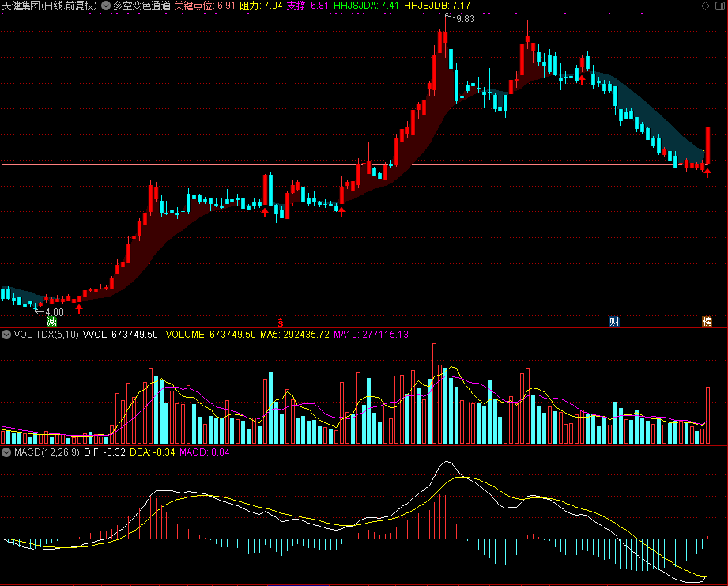Open the dropdown beside 天健集团 title
728x586 pixels.
[106, 6]
